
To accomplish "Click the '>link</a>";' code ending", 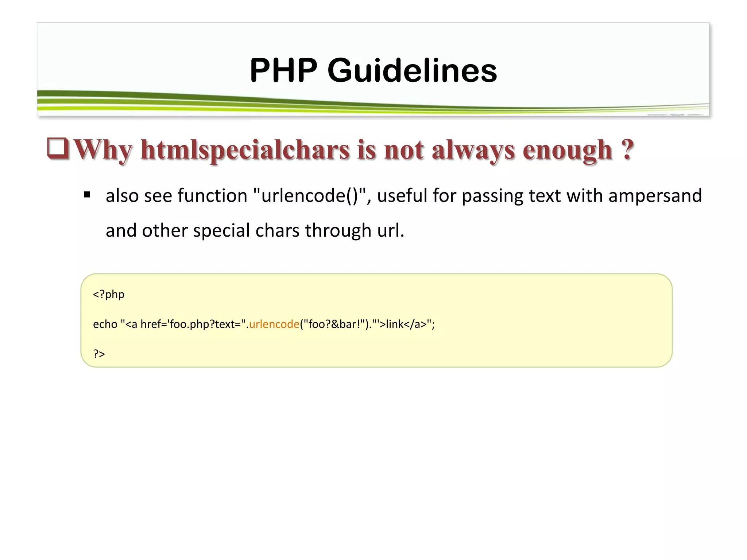I will [x=407, y=324].
